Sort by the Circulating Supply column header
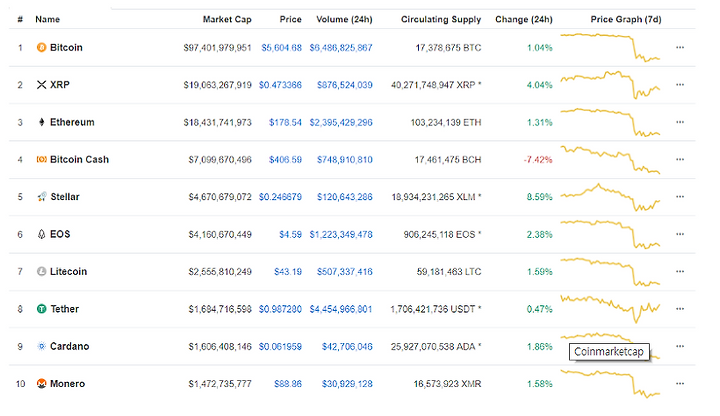 pyautogui.click(x=441, y=19)
